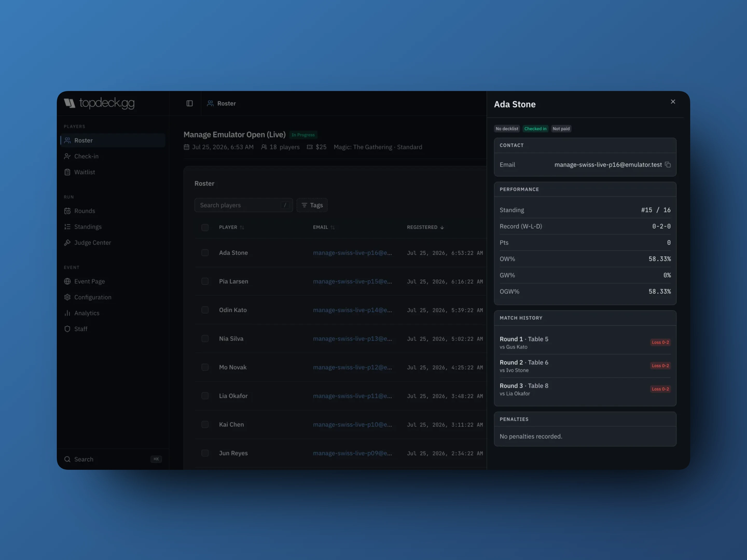747x560 pixels.
Task: Click Pia Larsen's p15 email link
Action: (352, 282)
